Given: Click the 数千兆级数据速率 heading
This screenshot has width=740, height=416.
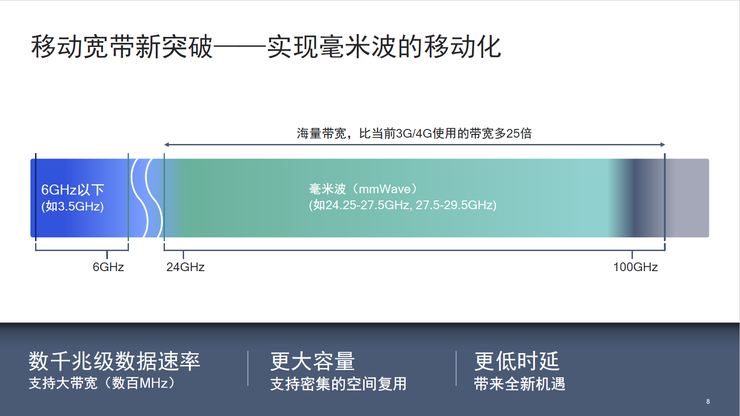Looking at the screenshot, I should [114, 361].
